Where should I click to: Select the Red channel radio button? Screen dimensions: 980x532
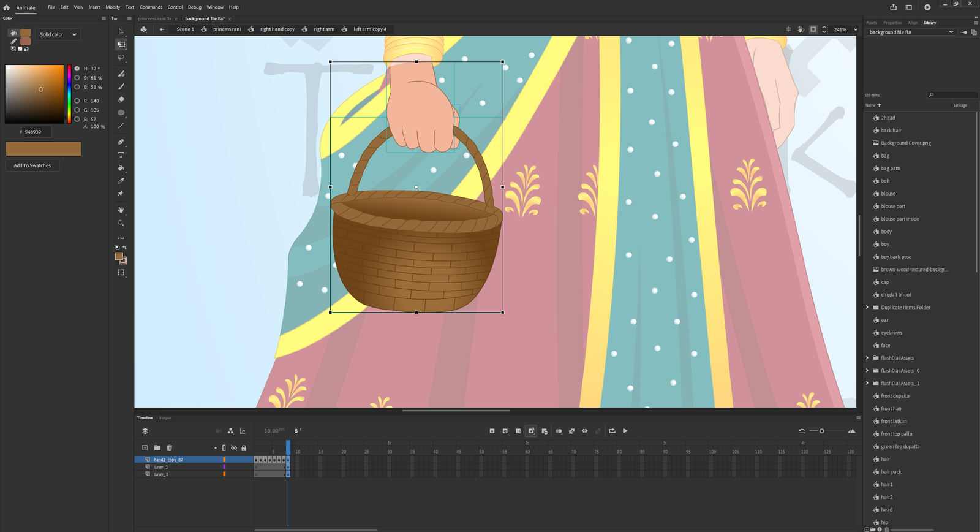pos(77,101)
